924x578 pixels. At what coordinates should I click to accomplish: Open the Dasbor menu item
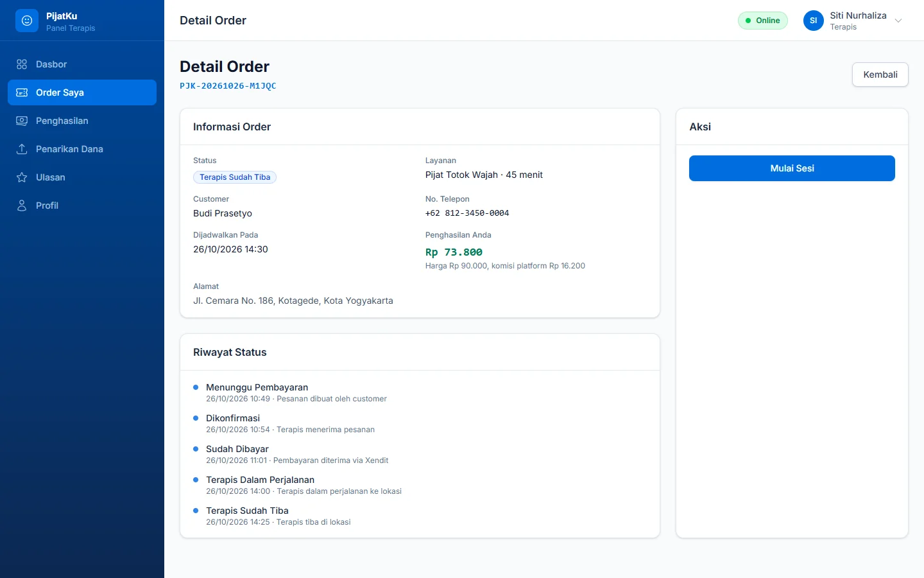tap(82, 64)
